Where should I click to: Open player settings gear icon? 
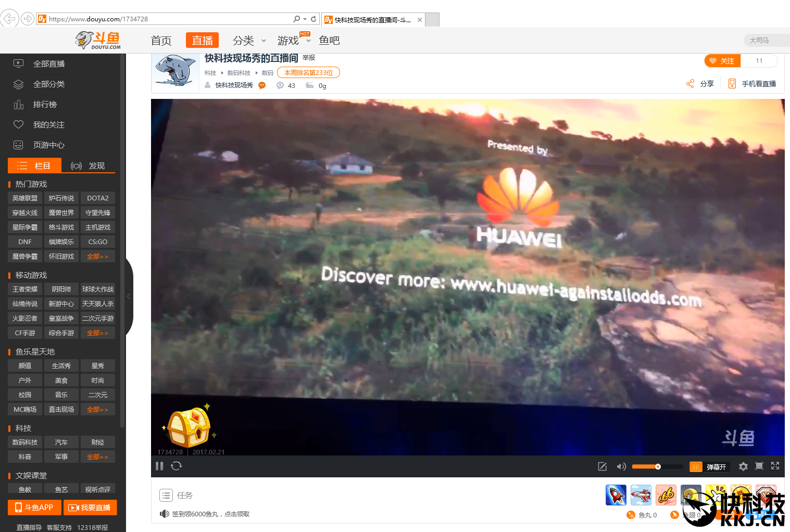click(743, 466)
